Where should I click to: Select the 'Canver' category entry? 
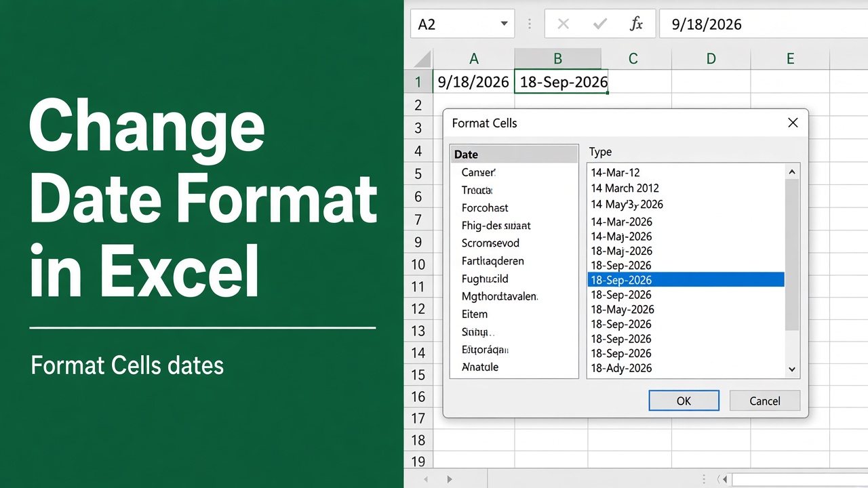tap(478, 172)
